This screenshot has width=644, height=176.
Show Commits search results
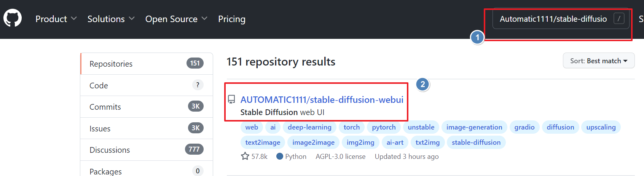click(x=147, y=107)
